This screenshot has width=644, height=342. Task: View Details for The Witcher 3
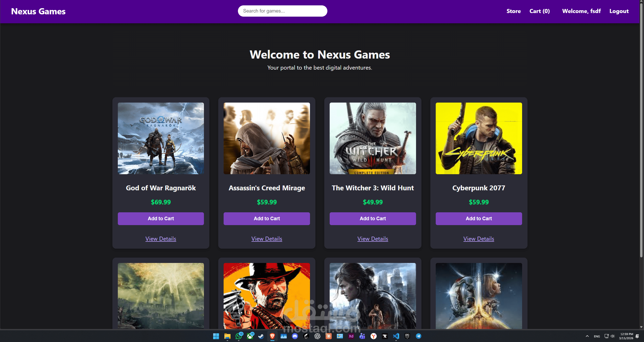(x=373, y=239)
